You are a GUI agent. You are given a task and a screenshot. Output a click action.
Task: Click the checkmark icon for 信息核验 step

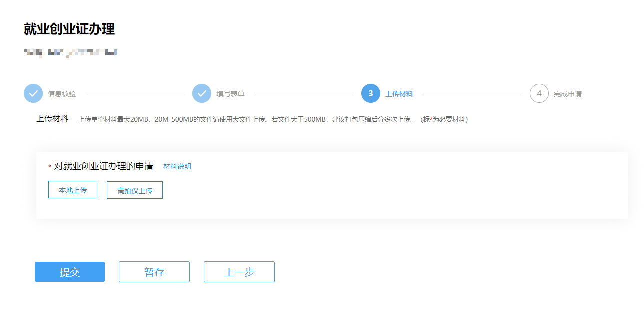point(33,93)
